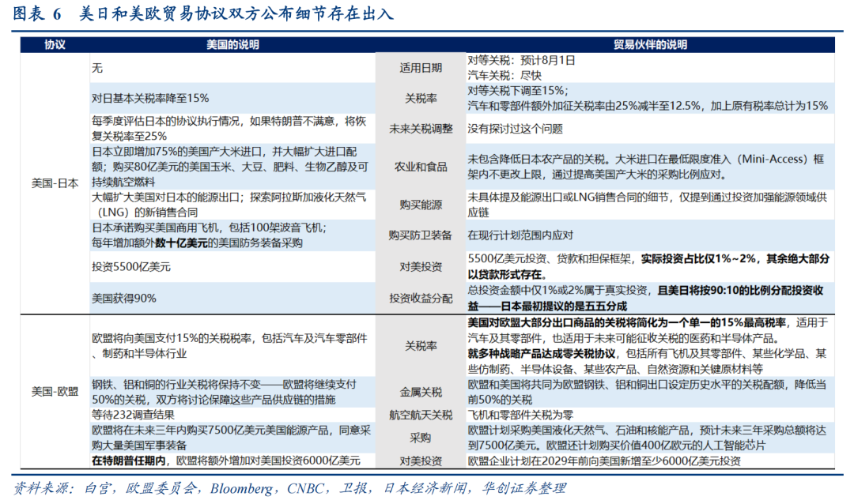Select the "航空航天关税" category cell

click(420, 415)
